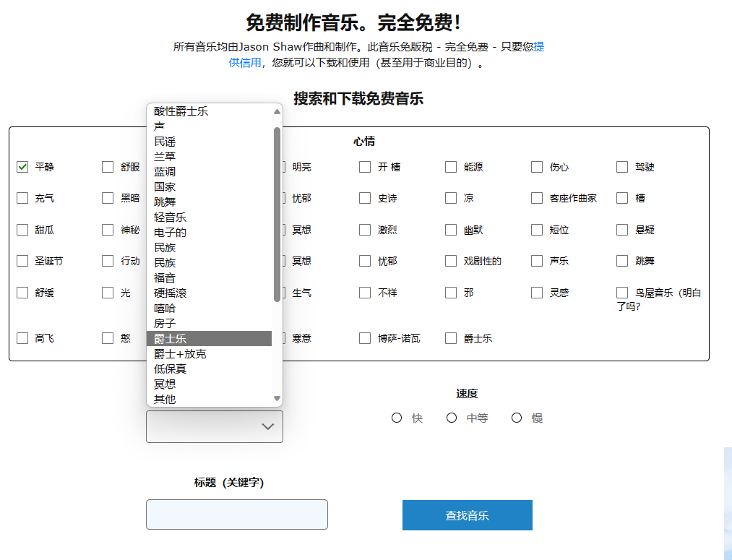This screenshot has width=732, height=560.
Task: Enable the 伤心 mood checkbox
Action: point(537,167)
